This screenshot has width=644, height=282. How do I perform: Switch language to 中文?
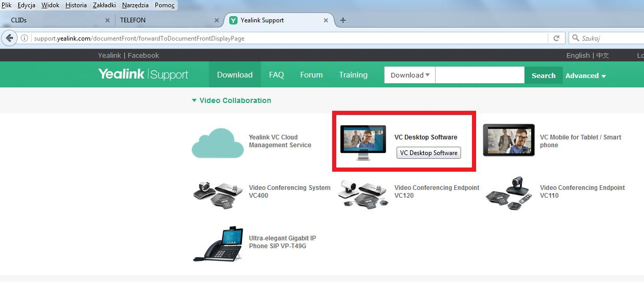(602, 55)
